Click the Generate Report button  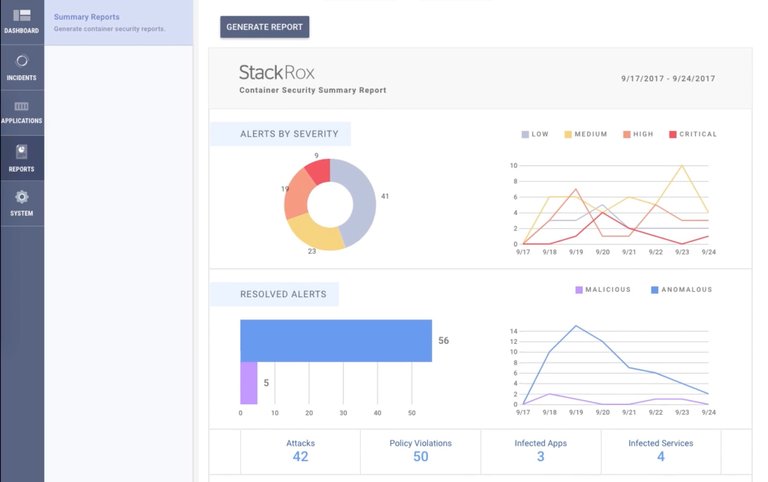[x=264, y=27]
